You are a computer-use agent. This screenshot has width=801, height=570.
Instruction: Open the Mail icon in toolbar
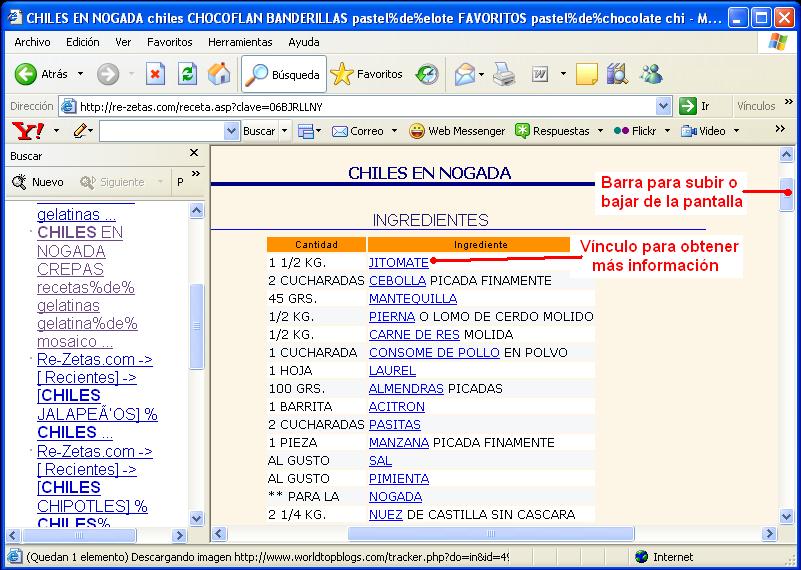coord(464,74)
